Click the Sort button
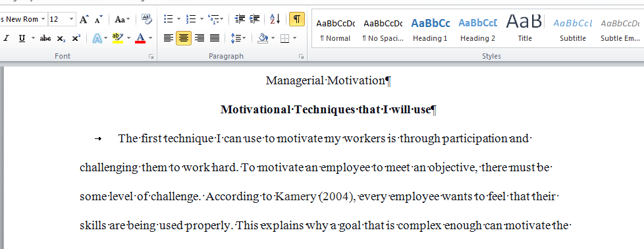 click(x=275, y=19)
